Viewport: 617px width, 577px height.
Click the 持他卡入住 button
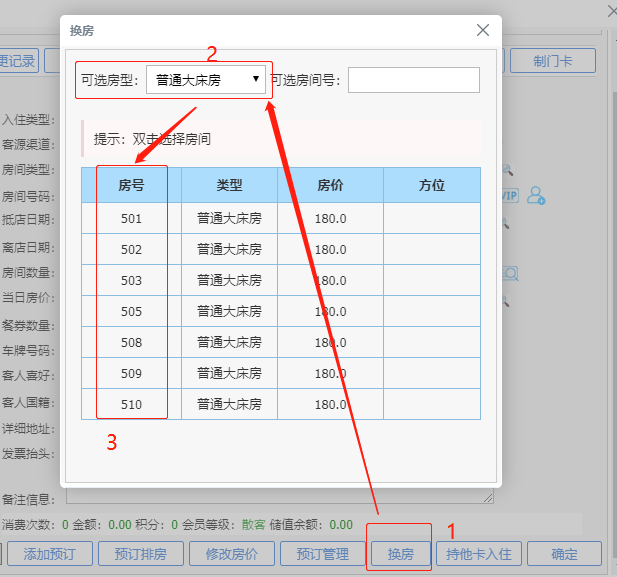pos(479,554)
